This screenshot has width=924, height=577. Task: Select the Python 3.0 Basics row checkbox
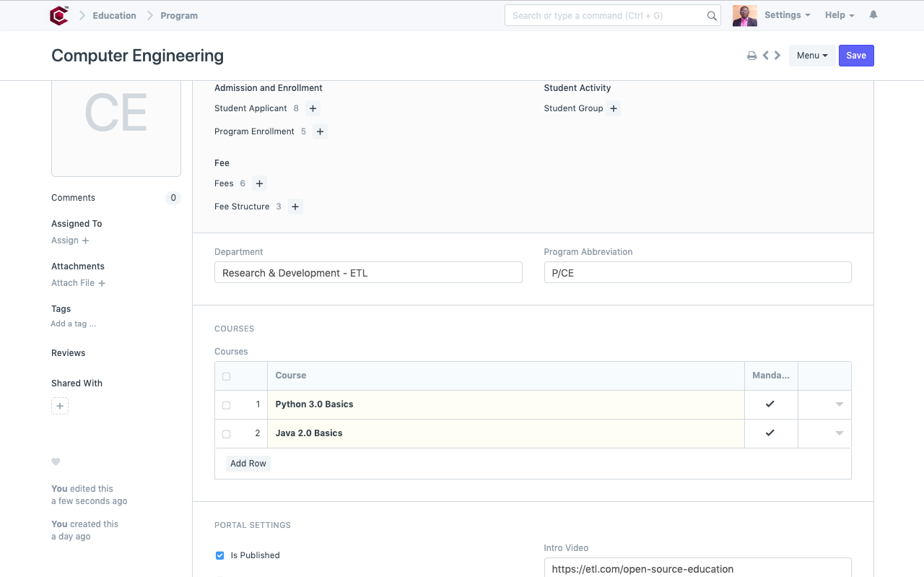227,405
